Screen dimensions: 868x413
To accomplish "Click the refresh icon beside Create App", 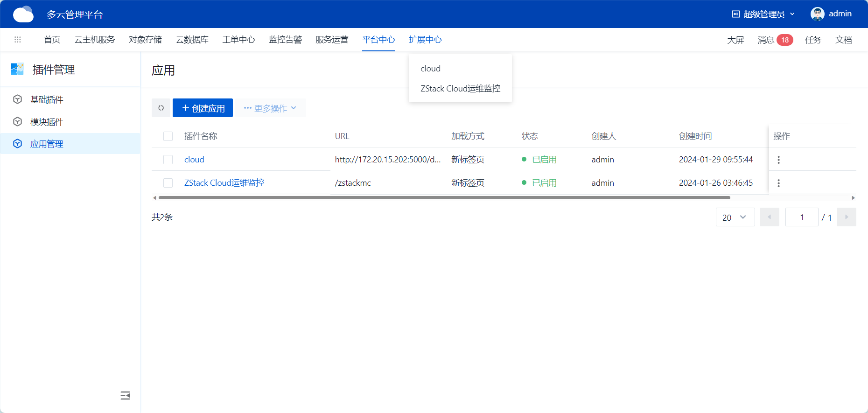I will (161, 108).
